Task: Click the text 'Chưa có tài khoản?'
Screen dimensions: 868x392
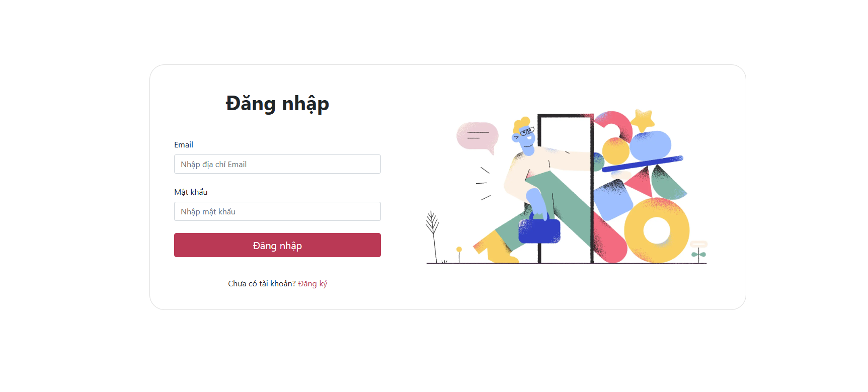Action: point(261,283)
